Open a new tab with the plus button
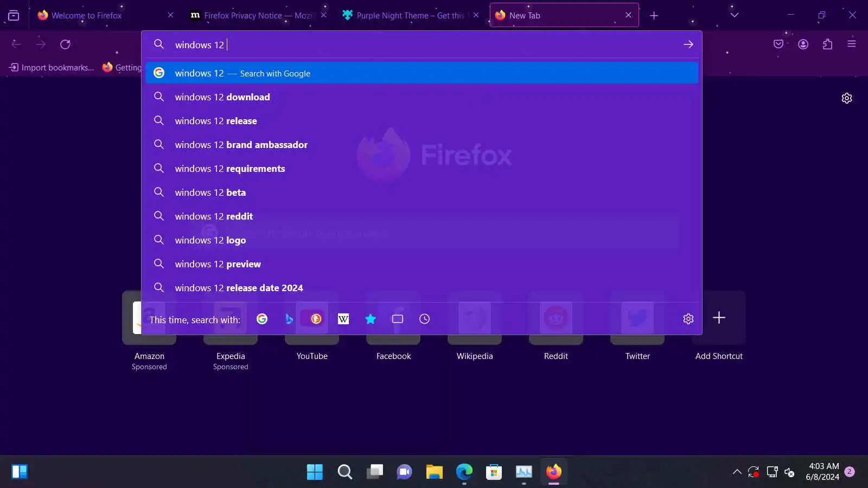 (x=654, y=15)
